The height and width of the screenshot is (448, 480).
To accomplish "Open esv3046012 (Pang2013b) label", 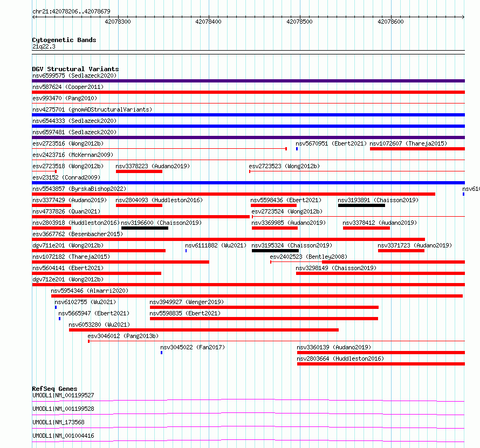I will click(123, 336).
